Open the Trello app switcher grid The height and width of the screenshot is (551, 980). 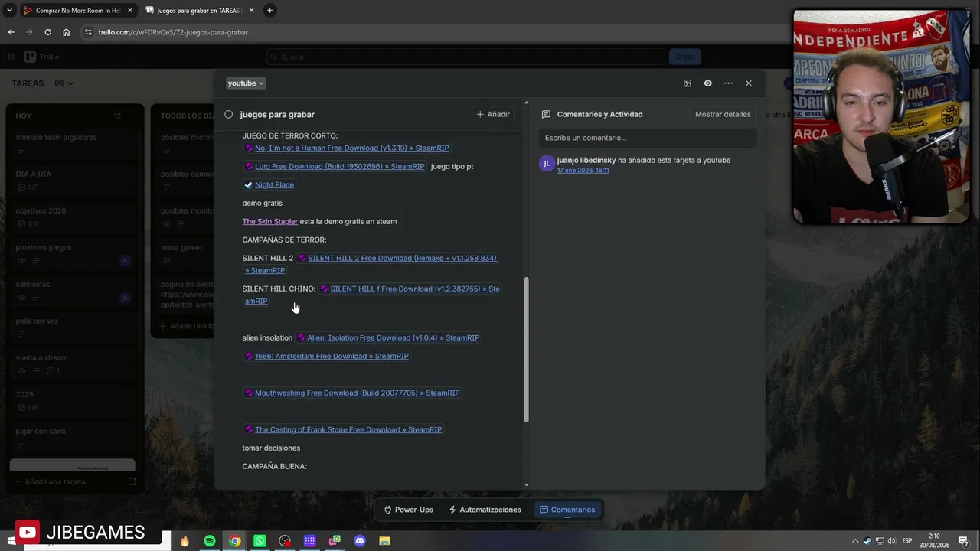[11, 57]
